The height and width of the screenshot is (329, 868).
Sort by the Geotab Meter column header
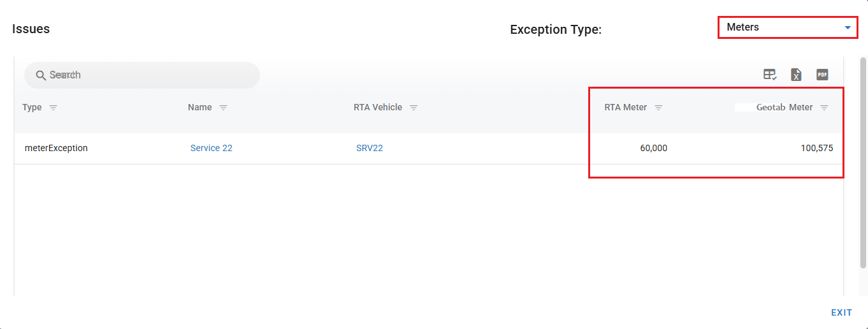tap(785, 108)
